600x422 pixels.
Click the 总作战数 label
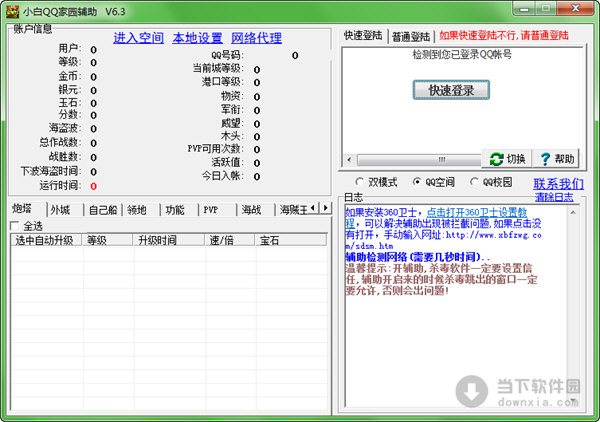click(x=60, y=143)
